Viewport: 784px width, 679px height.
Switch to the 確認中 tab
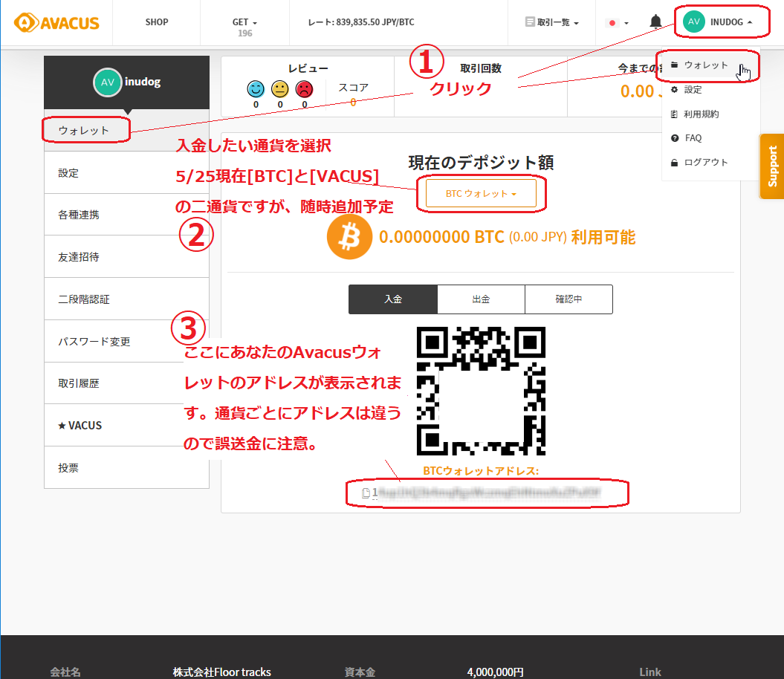[568, 299]
